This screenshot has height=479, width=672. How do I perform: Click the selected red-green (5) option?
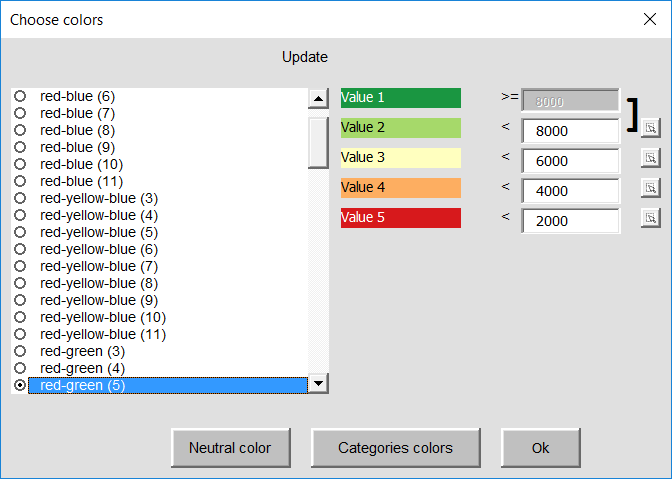point(160,385)
